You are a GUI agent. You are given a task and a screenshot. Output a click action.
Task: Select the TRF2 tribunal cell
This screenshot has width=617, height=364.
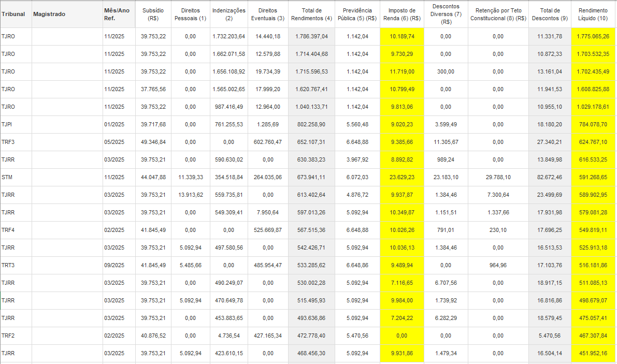pyautogui.click(x=16, y=336)
